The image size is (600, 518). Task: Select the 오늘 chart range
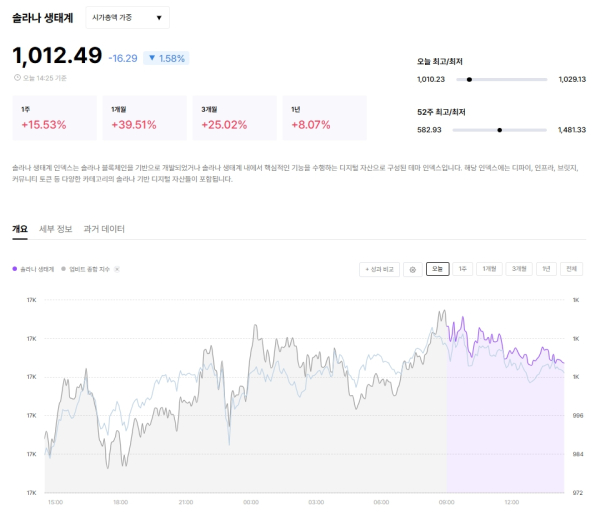438,269
